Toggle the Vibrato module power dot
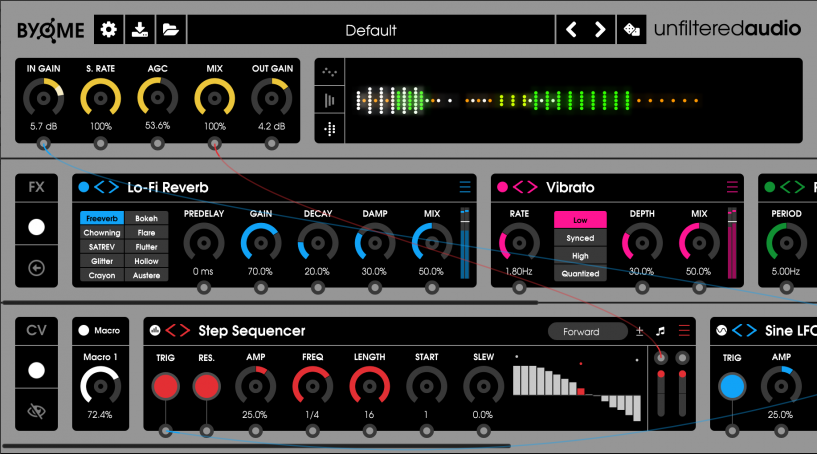The height and width of the screenshot is (454, 817). click(503, 187)
